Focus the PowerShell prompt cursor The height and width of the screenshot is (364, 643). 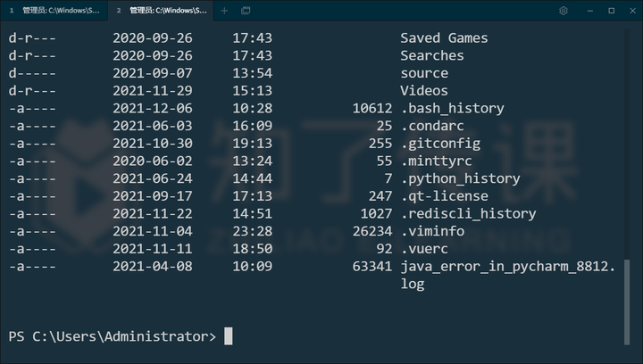pyautogui.click(x=229, y=336)
